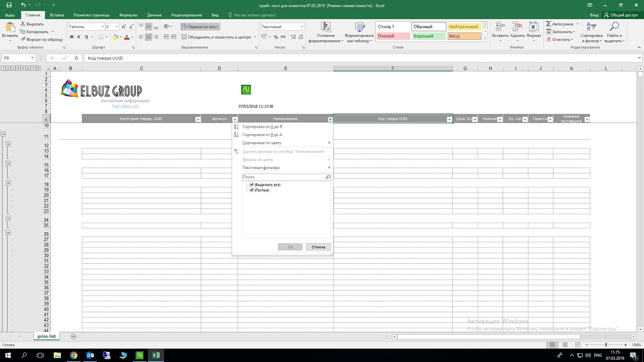The width and height of the screenshot is (644, 362).
Task: Collapse outline group at row 11
Action: tap(3, 135)
